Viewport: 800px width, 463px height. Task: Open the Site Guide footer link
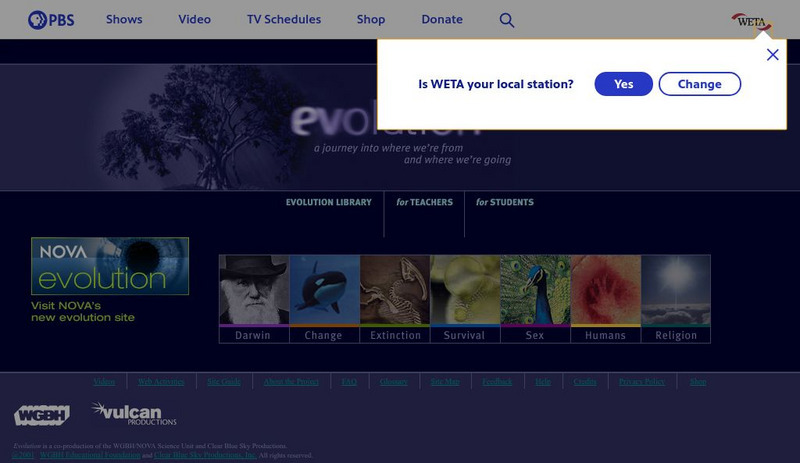click(223, 381)
